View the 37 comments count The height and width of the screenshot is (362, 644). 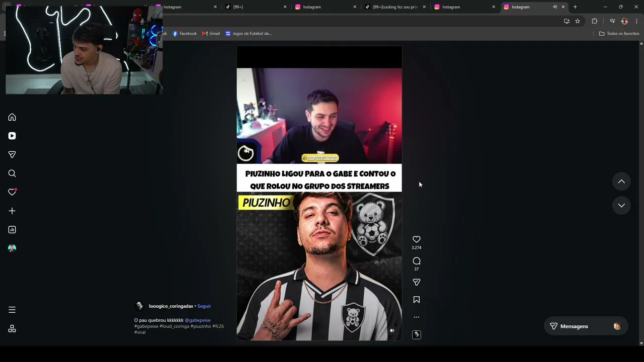pyautogui.click(x=417, y=269)
